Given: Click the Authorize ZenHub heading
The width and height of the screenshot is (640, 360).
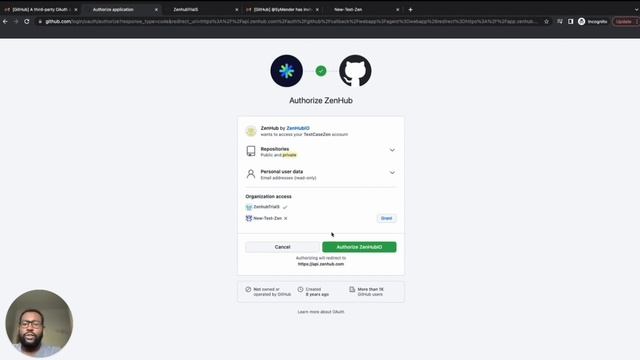Looking at the screenshot, I should pos(321,100).
